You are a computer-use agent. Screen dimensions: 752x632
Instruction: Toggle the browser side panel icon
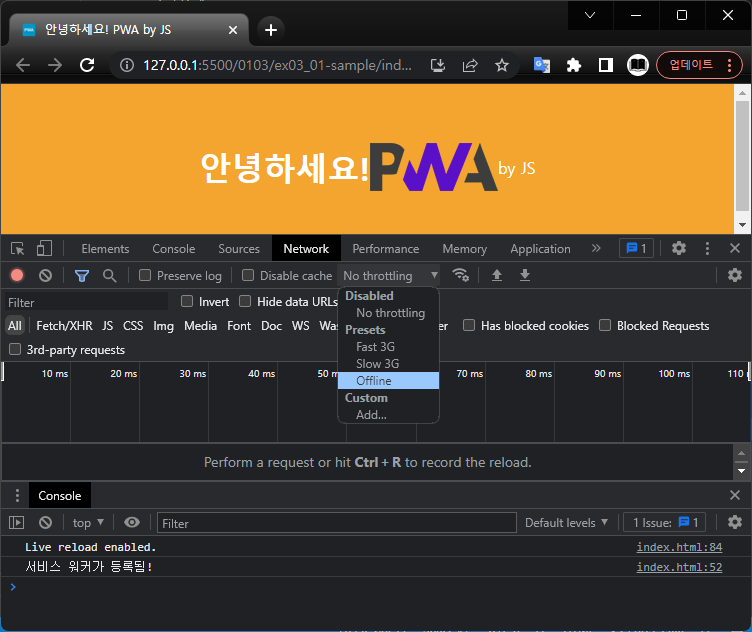pos(606,65)
